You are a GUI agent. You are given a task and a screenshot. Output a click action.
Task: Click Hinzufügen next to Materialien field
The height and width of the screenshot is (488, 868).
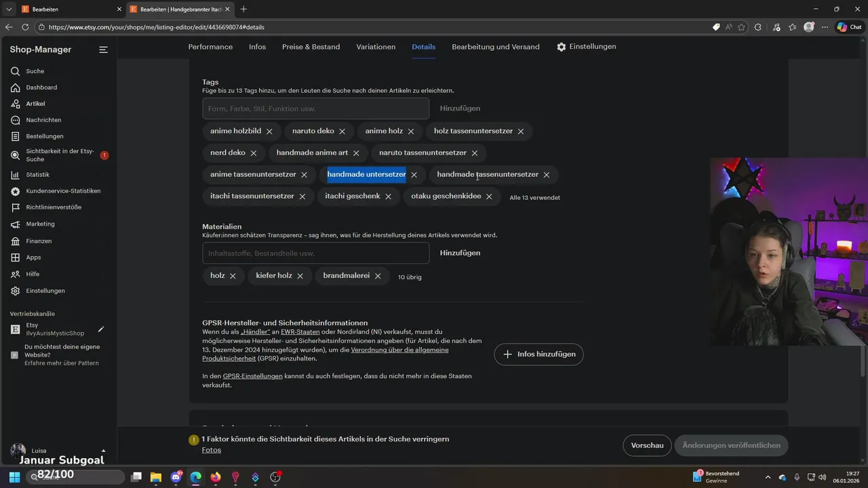(460, 253)
